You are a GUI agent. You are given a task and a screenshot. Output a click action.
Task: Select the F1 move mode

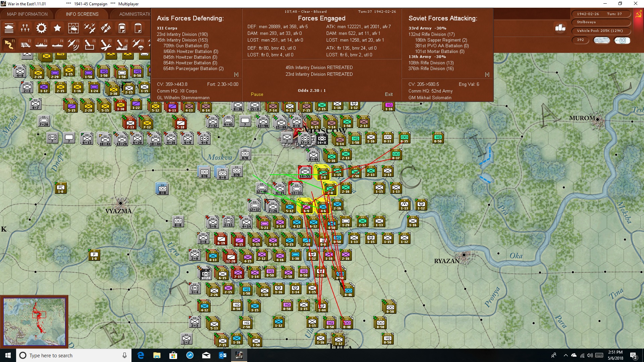(x=9, y=44)
